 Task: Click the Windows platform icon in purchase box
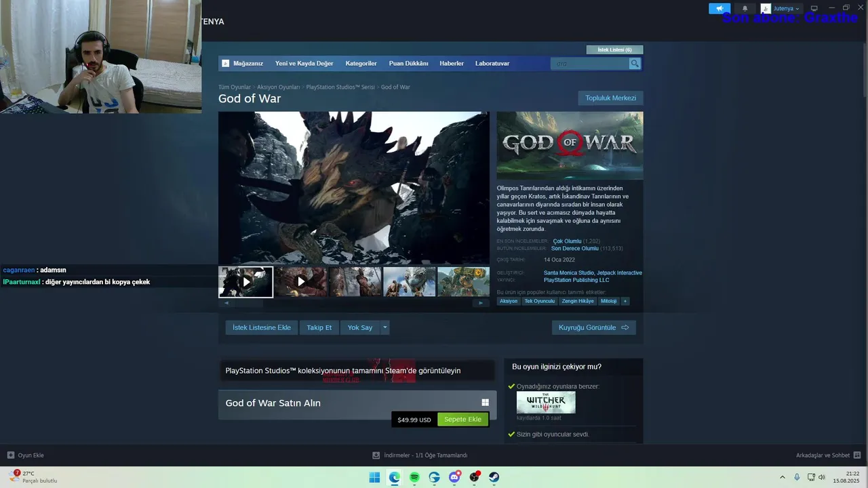click(485, 403)
